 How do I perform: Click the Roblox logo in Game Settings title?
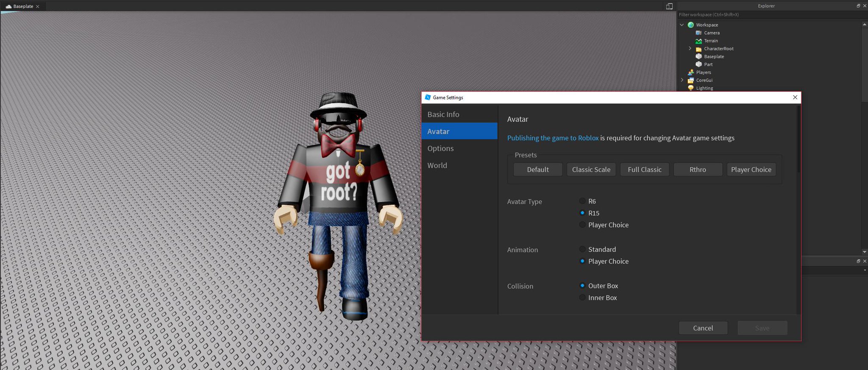point(428,97)
